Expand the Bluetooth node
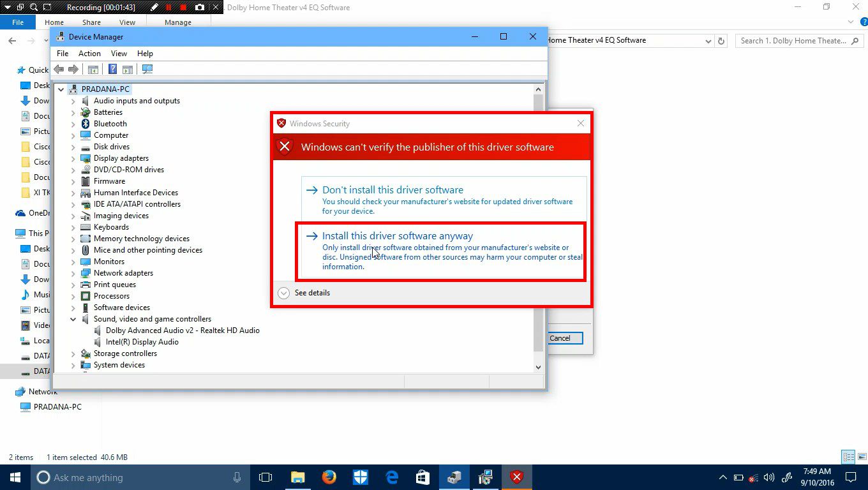 [73, 124]
